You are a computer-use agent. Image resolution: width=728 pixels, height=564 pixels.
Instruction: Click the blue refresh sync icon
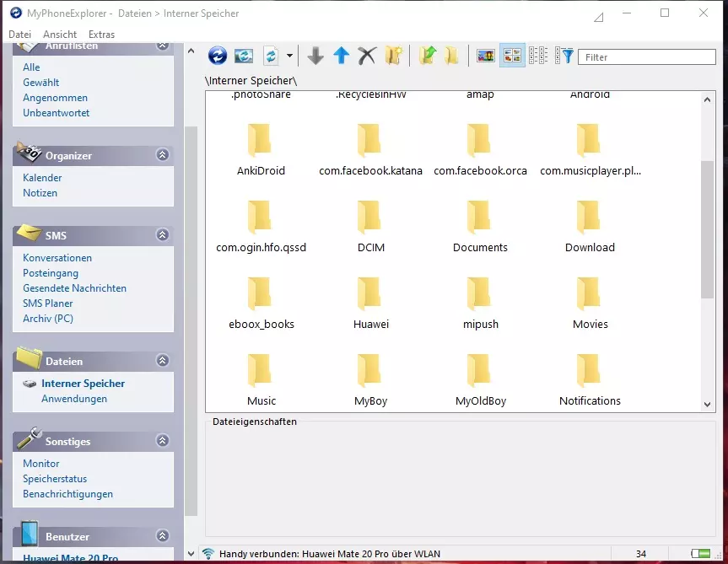218,56
